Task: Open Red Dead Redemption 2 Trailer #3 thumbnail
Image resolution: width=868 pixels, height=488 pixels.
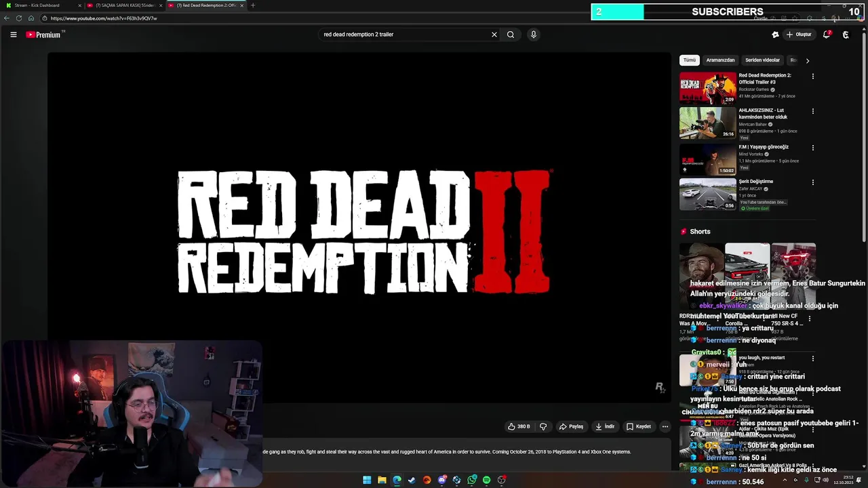Action: click(x=707, y=88)
